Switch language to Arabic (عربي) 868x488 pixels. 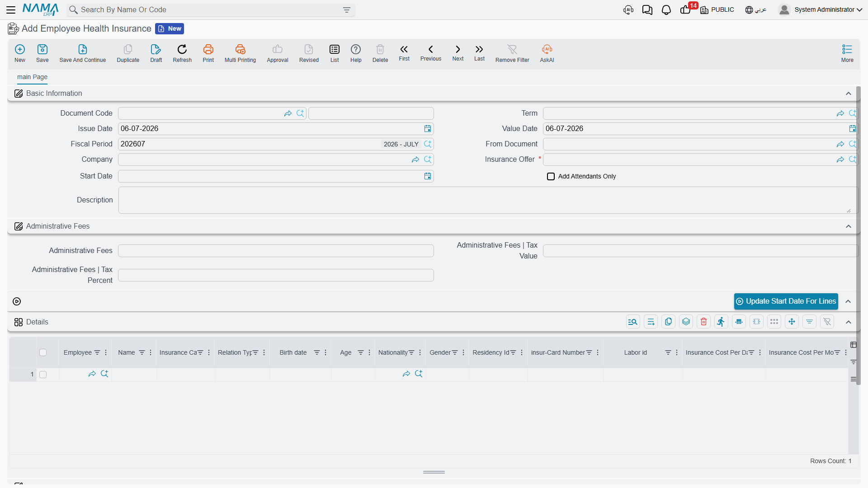coord(756,10)
